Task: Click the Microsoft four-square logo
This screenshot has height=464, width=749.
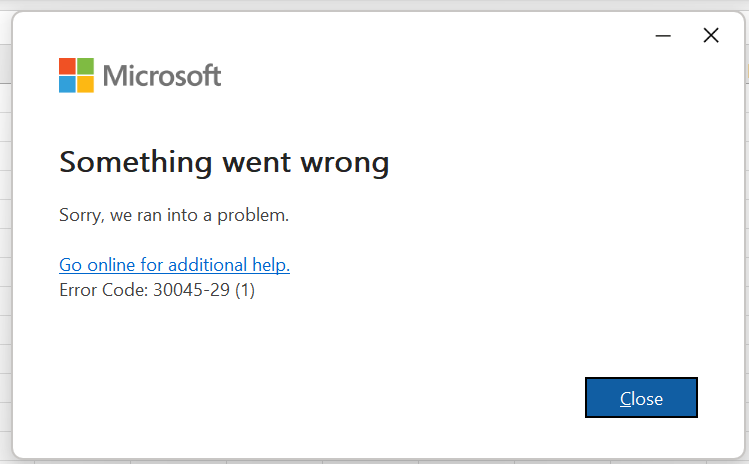Action: point(76,75)
